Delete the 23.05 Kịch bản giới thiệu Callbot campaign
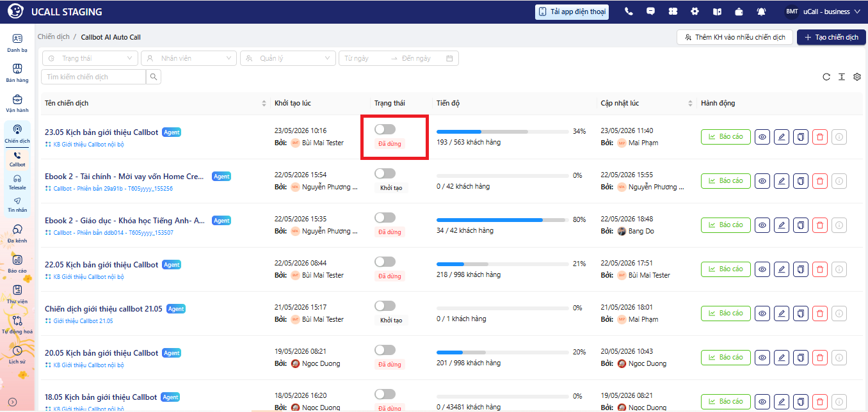868x412 pixels. (820, 136)
